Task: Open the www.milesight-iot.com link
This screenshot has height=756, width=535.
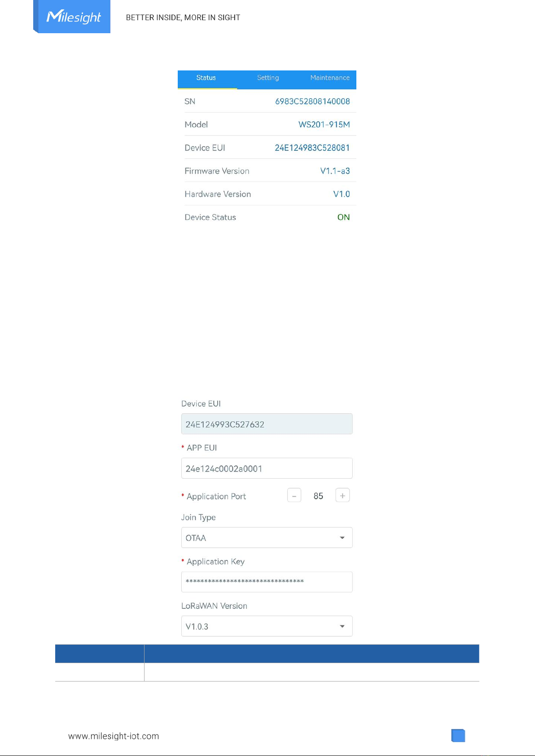Action: [114, 736]
